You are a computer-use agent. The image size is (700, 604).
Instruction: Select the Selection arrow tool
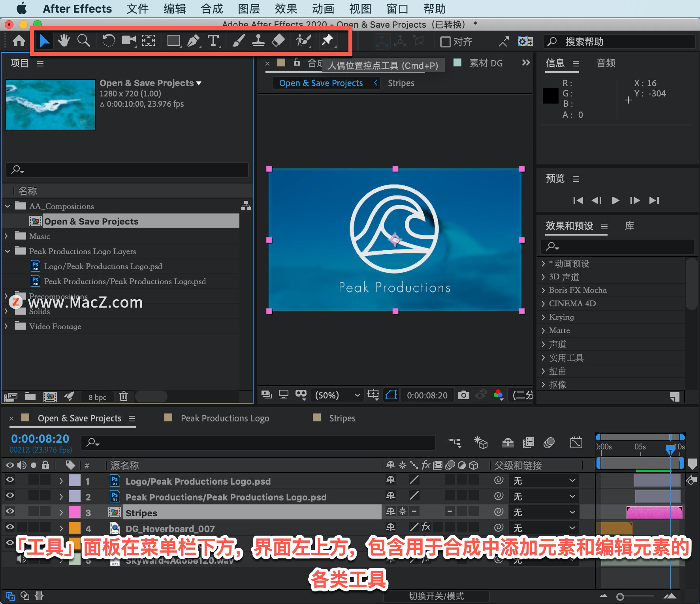44,41
